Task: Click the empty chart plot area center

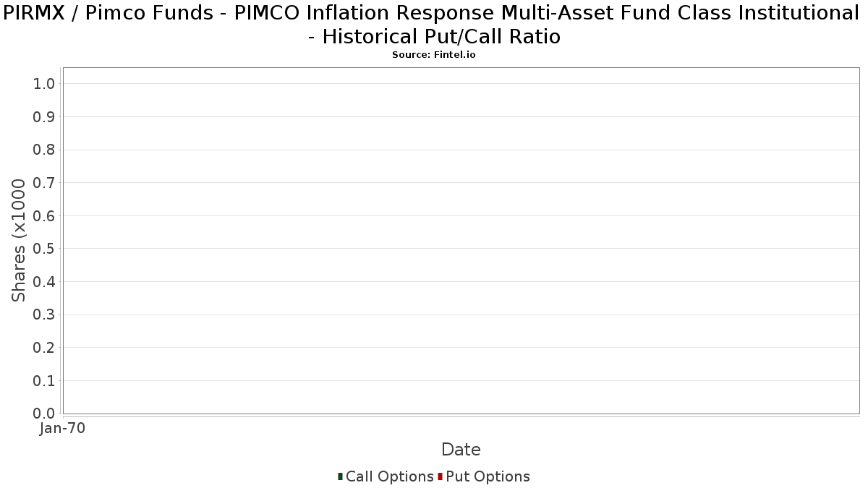Action: [x=461, y=241]
